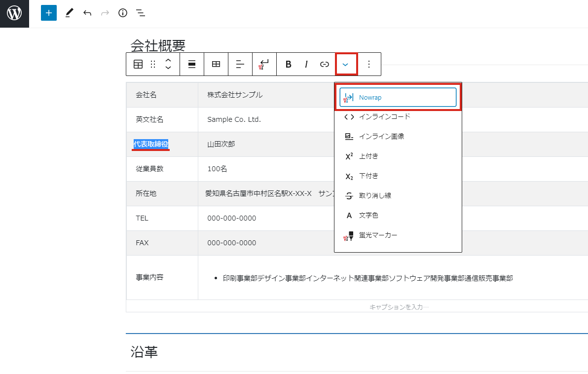Select Nowrap from the dropdown menu

coord(398,98)
